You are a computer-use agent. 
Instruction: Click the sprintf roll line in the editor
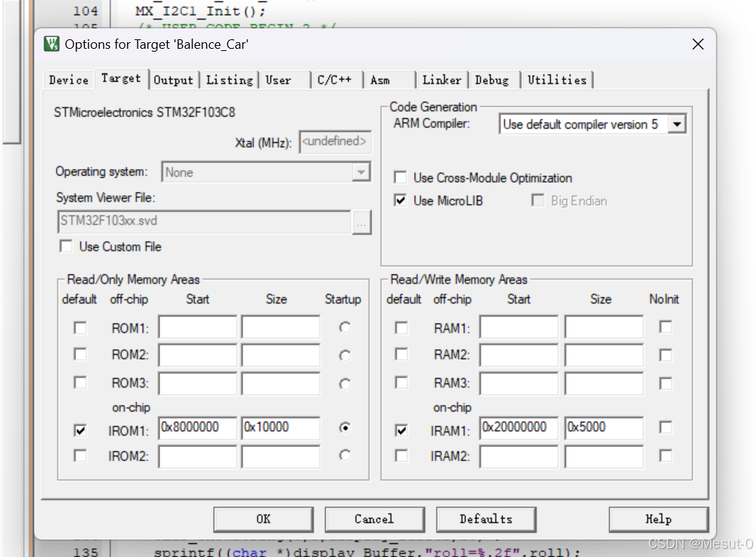(x=366, y=551)
